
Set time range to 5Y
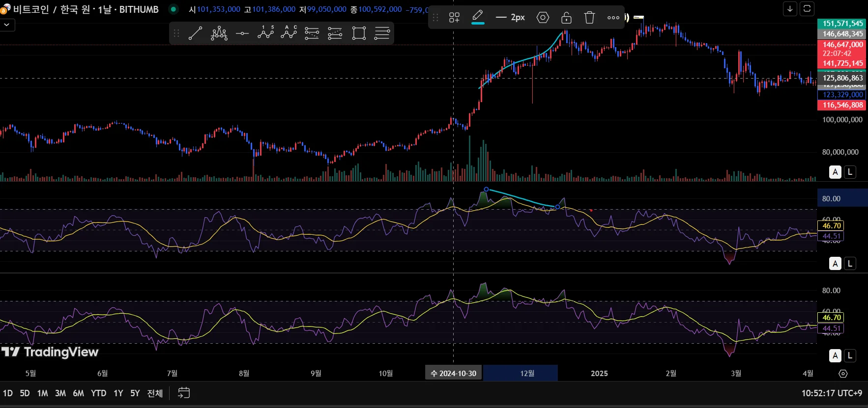click(x=135, y=393)
